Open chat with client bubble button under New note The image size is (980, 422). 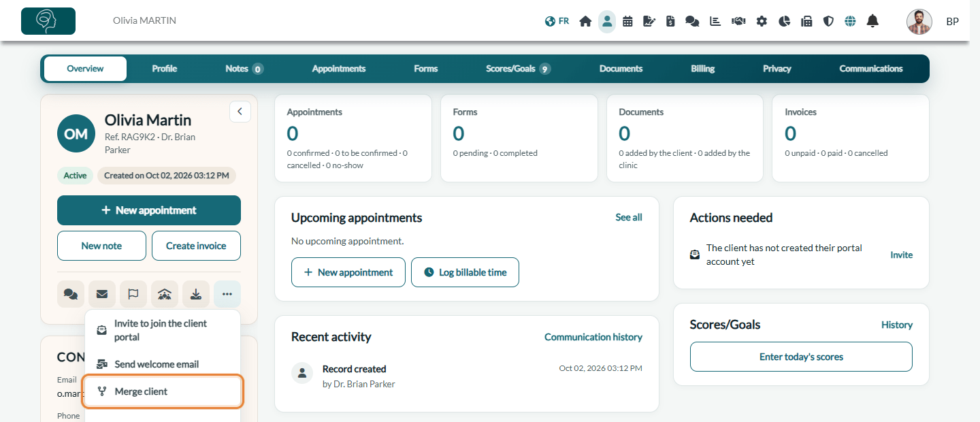point(71,294)
